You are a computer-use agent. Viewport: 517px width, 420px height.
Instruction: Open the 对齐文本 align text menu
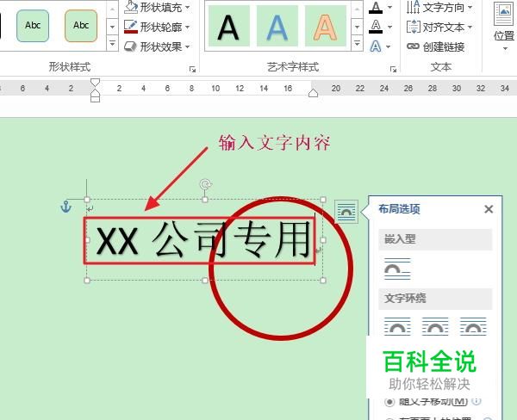[x=439, y=27]
